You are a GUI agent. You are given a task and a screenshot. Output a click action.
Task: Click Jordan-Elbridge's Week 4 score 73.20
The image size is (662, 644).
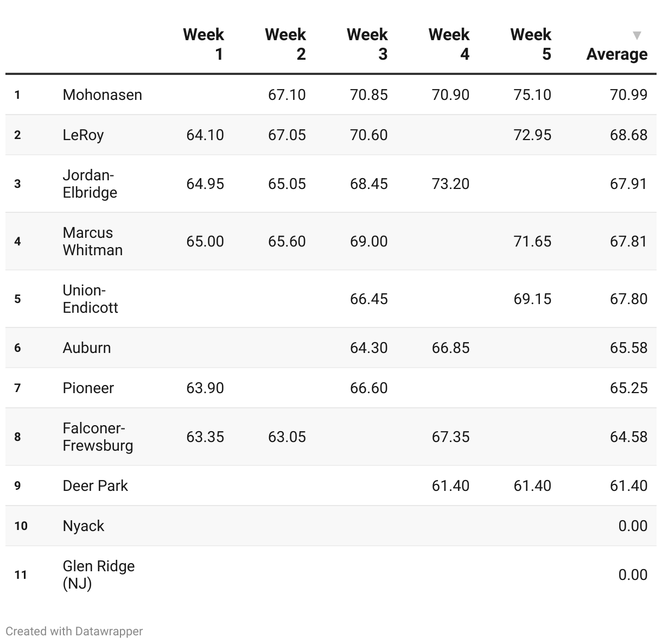(x=450, y=184)
